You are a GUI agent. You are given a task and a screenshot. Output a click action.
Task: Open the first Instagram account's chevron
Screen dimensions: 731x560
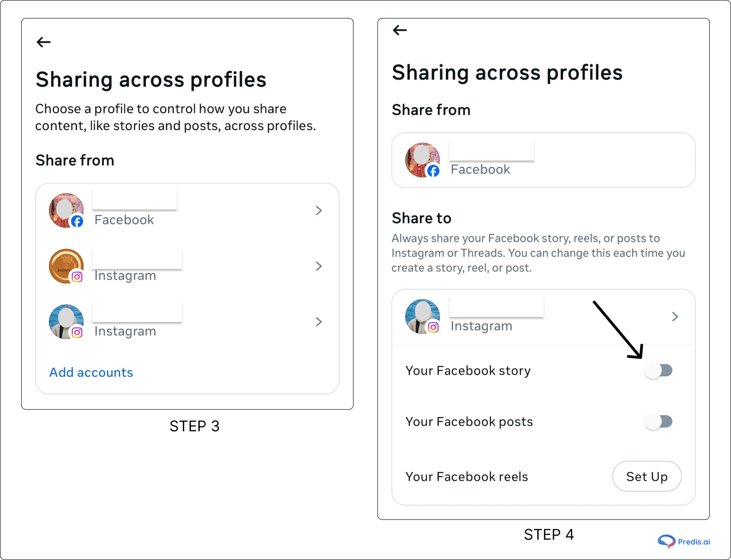[318, 266]
